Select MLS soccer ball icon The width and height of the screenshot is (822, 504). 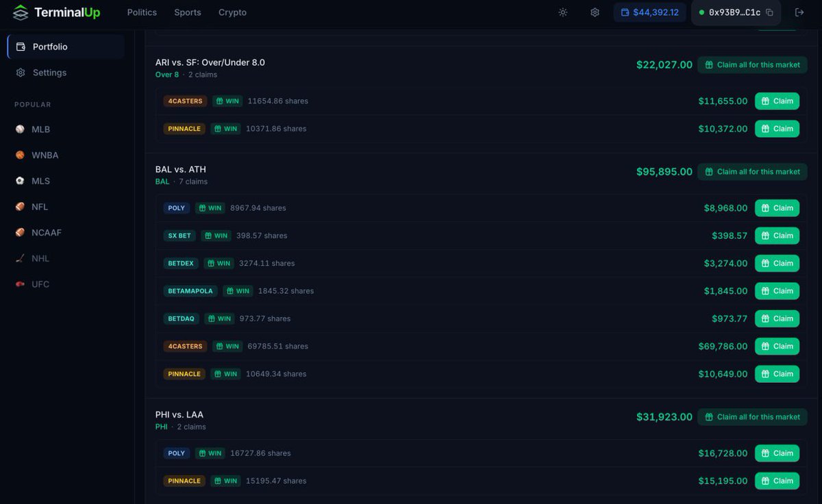20,181
